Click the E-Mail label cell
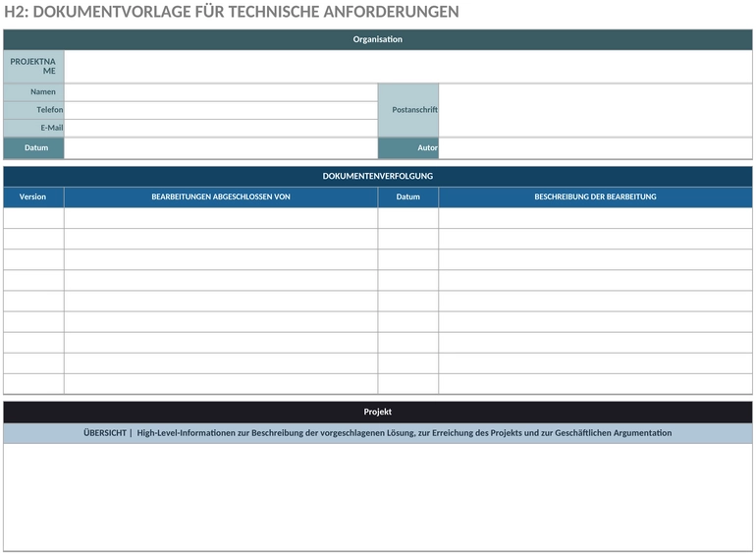 tap(33, 129)
